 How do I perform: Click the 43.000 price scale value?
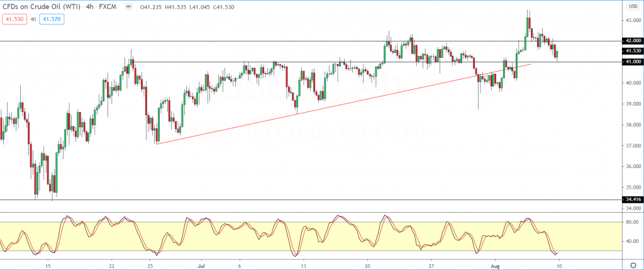(633, 20)
